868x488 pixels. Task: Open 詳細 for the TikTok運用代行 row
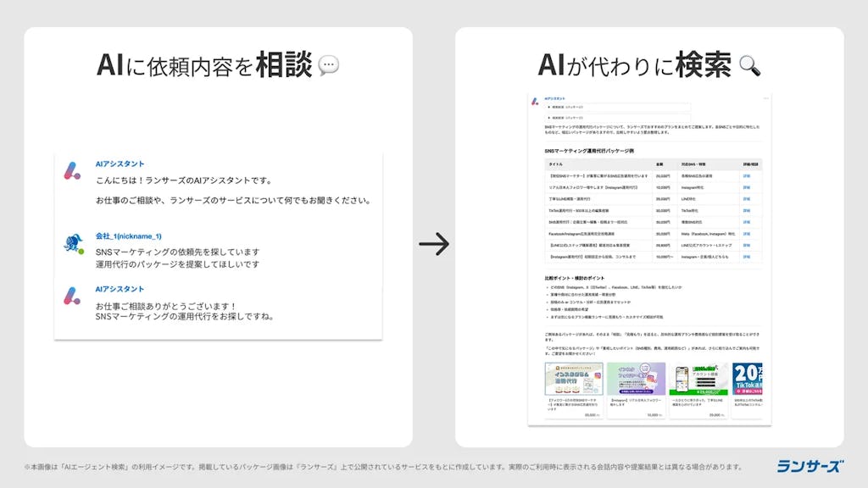(x=747, y=210)
